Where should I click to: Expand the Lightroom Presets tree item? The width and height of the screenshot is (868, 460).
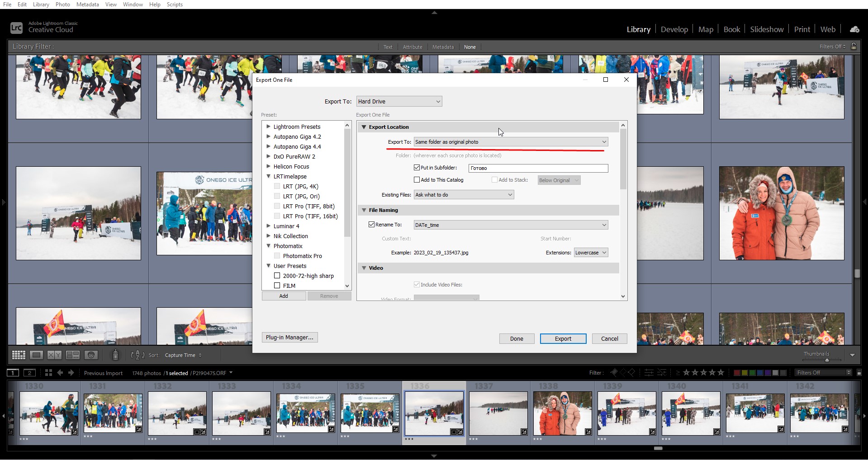pos(269,127)
